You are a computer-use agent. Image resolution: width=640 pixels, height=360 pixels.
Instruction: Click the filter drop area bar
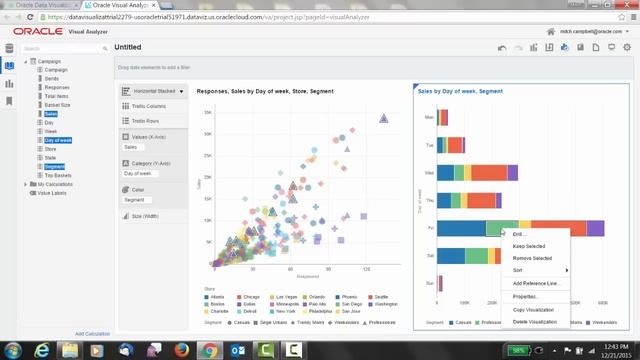tap(373, 68)
